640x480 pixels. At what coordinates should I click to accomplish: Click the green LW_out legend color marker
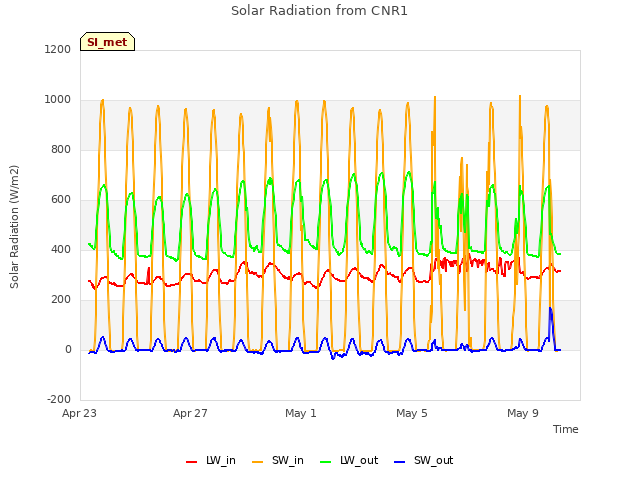coord(326,462)
